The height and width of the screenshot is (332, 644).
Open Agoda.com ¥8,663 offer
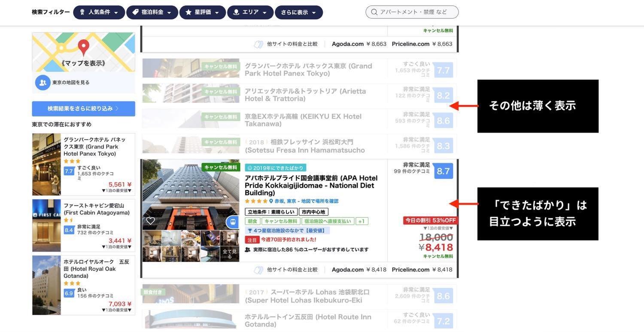359,44
